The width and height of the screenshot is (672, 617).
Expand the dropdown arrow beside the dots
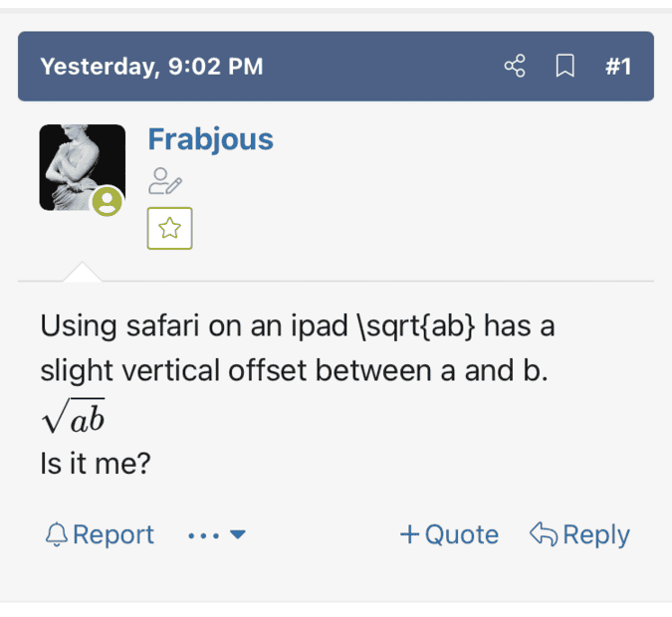click(237, 534)
